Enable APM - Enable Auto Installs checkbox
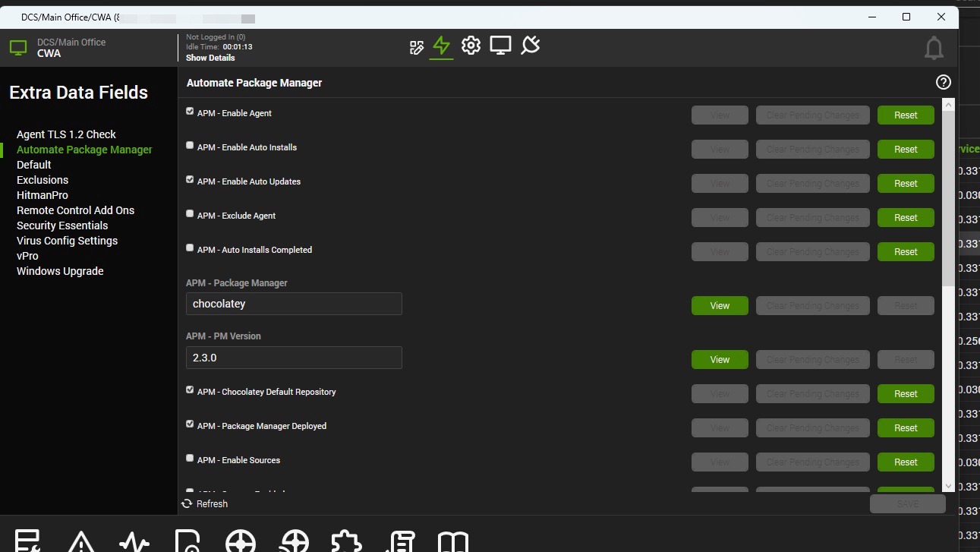 pyautogui.click(x=190, y=145)
